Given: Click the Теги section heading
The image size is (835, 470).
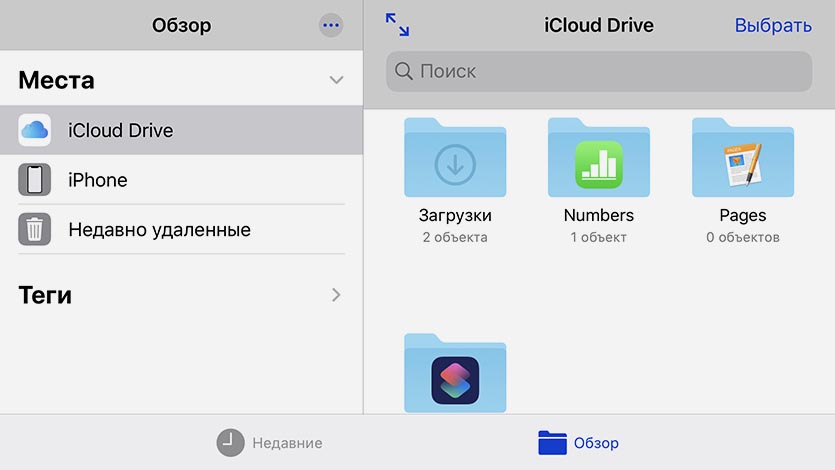Looking at the screenshot, I should tap(45, 295).
